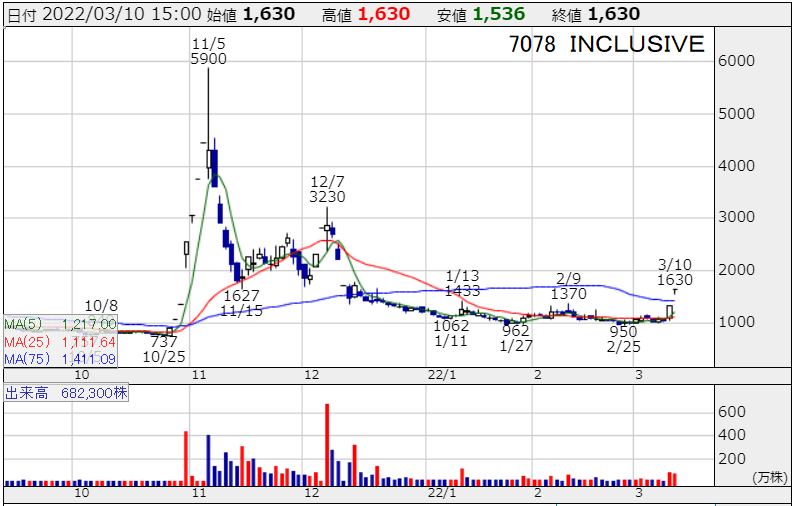Select the 962 1/27 low annotation
This screenshot has width=794, height=506.
pos(516,337)
